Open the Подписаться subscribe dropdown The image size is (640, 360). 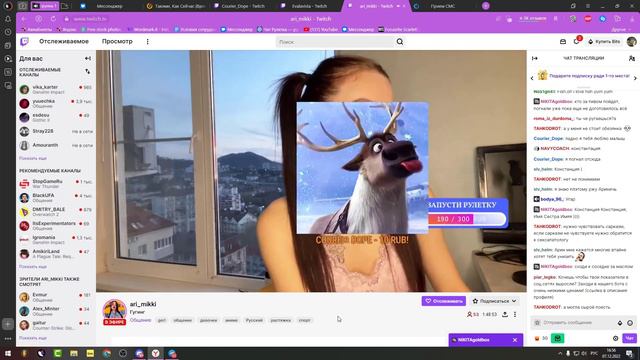tap(494, 301)
